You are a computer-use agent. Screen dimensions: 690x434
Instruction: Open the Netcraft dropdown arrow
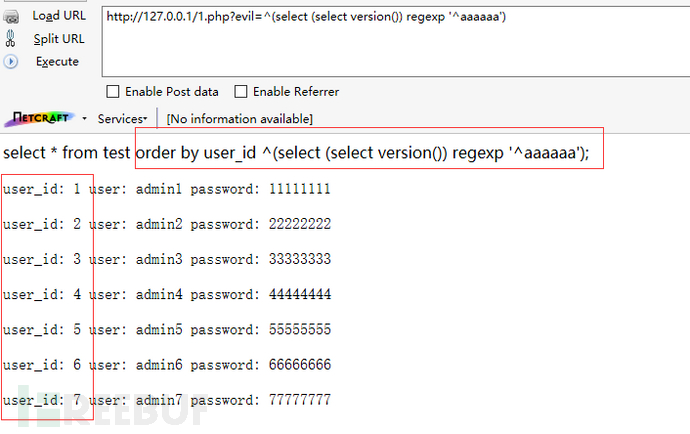[84, 119]
